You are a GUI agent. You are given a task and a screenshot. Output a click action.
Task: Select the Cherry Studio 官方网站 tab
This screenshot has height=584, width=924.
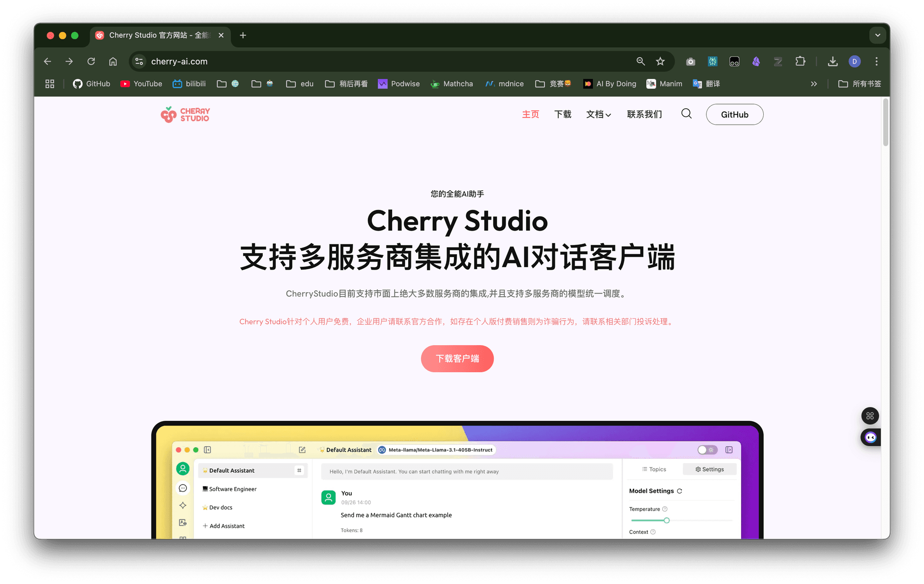pos(160,35)
